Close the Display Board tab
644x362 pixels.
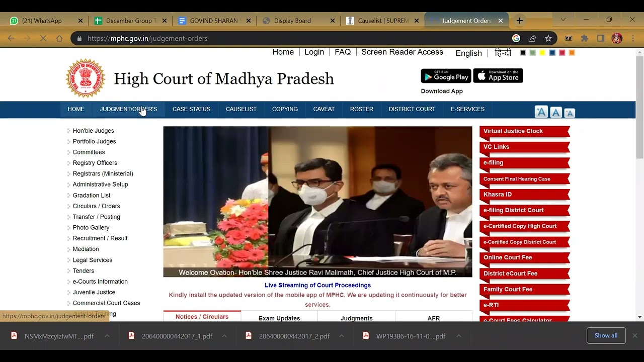[x=332, y=21]
